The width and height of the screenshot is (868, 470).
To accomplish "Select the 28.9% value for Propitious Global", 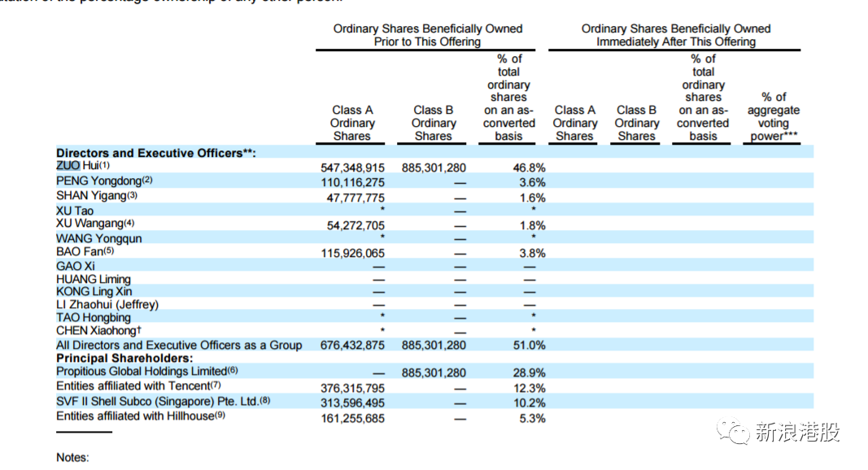I will click(530, 373).
